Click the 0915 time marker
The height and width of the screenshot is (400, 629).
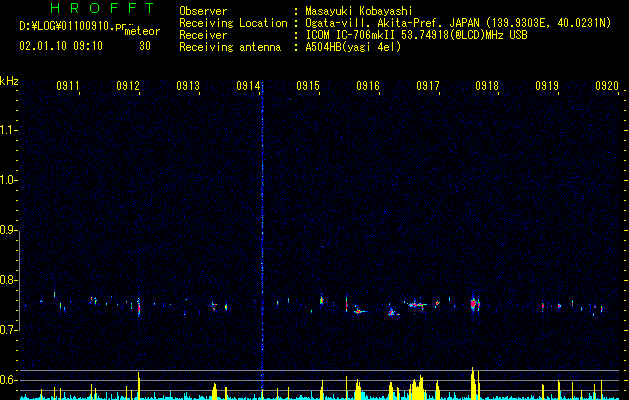[307, 85]
